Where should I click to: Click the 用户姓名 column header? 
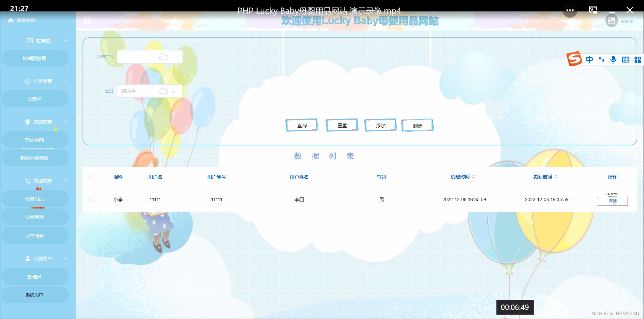pyautogui.click(x=299, y=177)
